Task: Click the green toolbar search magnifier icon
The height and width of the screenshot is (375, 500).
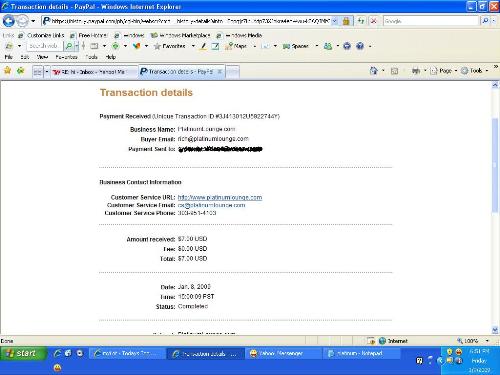Action: click(x=69, y=46)
